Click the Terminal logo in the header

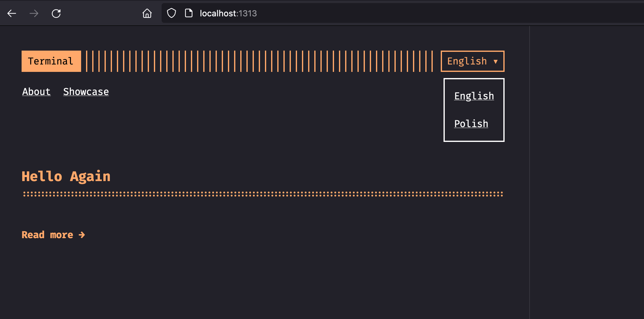coord(51,61)
